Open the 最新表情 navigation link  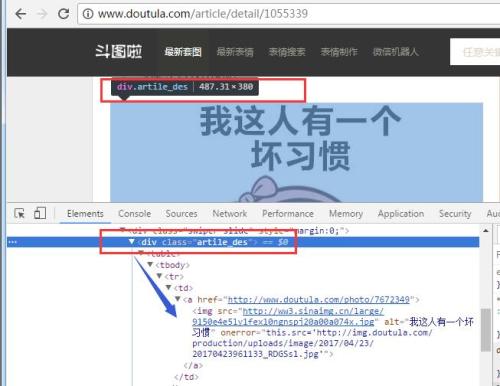coord(235,52)
